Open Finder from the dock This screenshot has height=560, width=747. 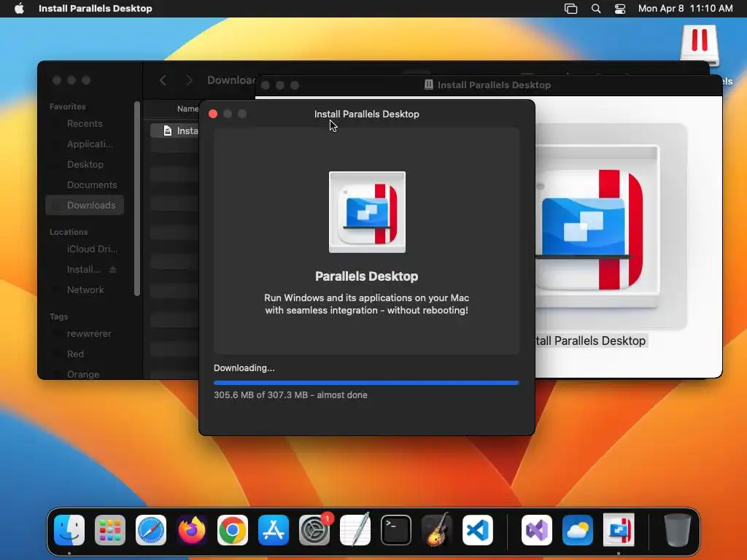click(x=69, y=530)
